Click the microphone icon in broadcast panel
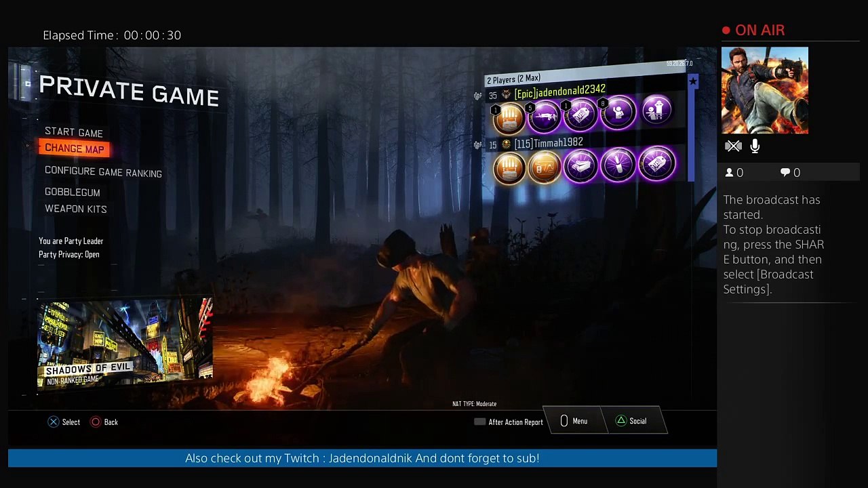 pos(755,146)
